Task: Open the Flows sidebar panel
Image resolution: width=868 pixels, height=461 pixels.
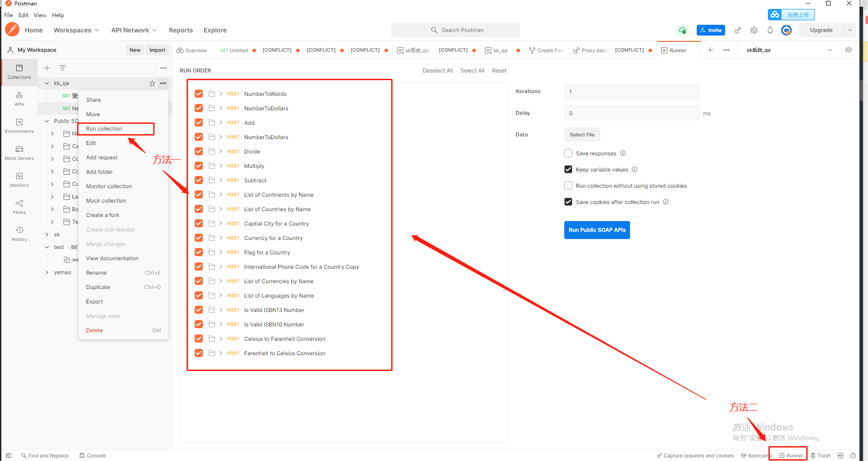Action: click(19, 207)
